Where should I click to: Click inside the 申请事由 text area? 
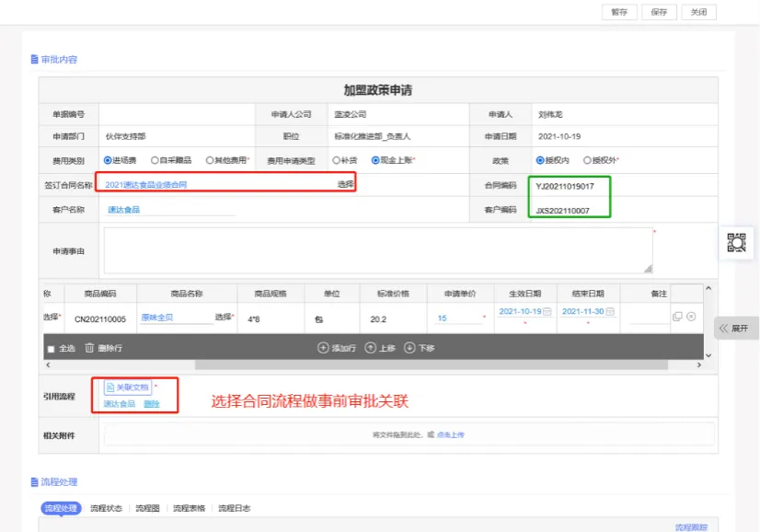tap(377, 250)
